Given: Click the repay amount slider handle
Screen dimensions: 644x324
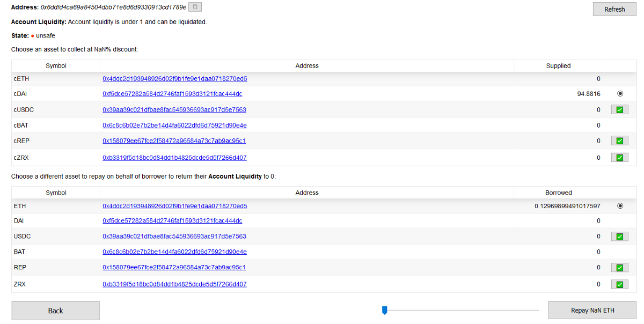Looking at the screenshot, I should [x=384, y=310].
